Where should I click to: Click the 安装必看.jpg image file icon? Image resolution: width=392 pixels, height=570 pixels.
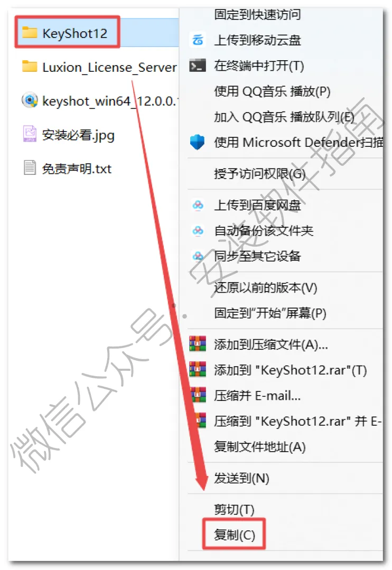pyautogui.click(x=30, y=134)
